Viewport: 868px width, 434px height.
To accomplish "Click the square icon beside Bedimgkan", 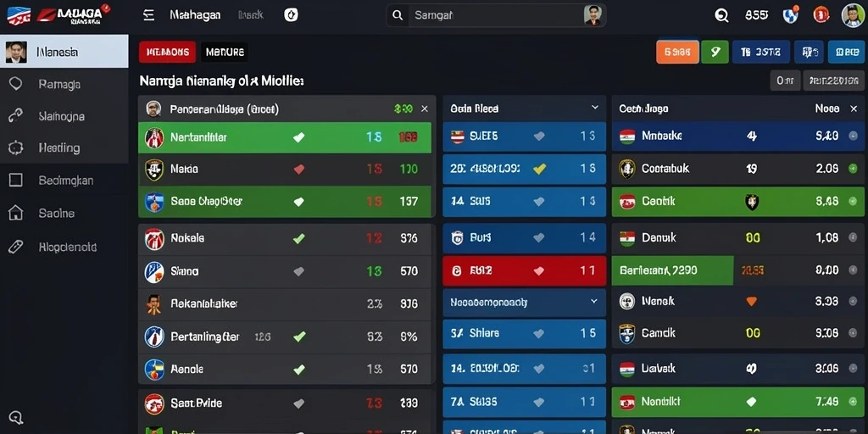I will click(15, 180).
